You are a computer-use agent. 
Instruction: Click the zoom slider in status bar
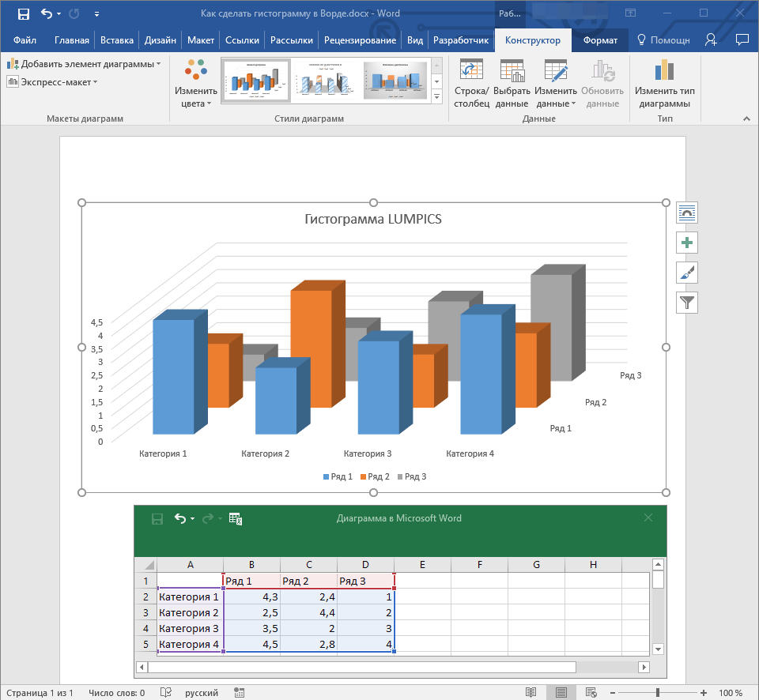657,692
